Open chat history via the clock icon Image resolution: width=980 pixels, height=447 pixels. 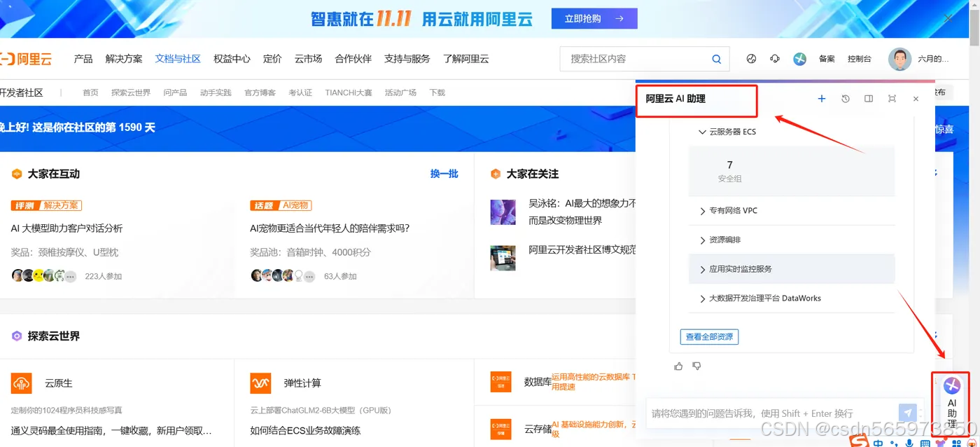845,99
